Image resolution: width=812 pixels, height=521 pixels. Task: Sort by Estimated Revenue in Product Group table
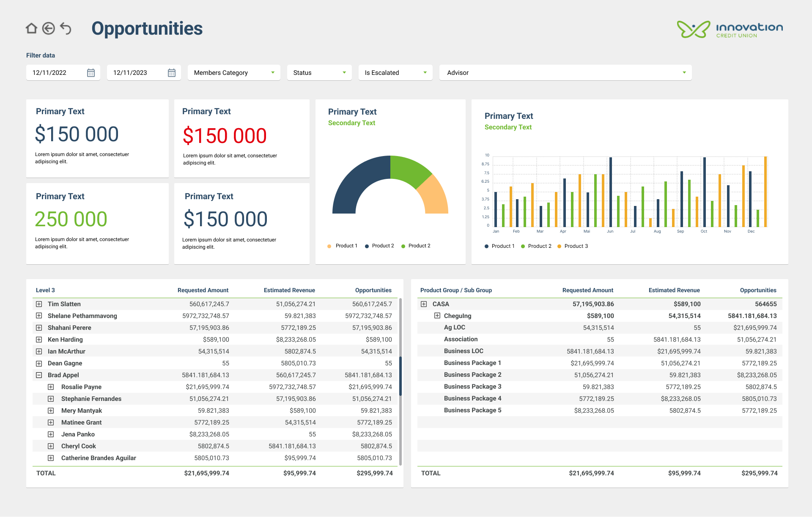(674, 290)
